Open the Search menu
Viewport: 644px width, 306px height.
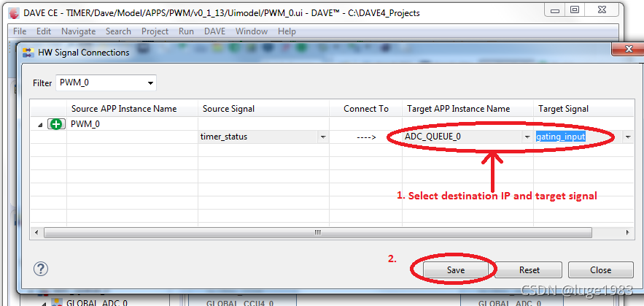pyautogui.click(x=118, y=31)
